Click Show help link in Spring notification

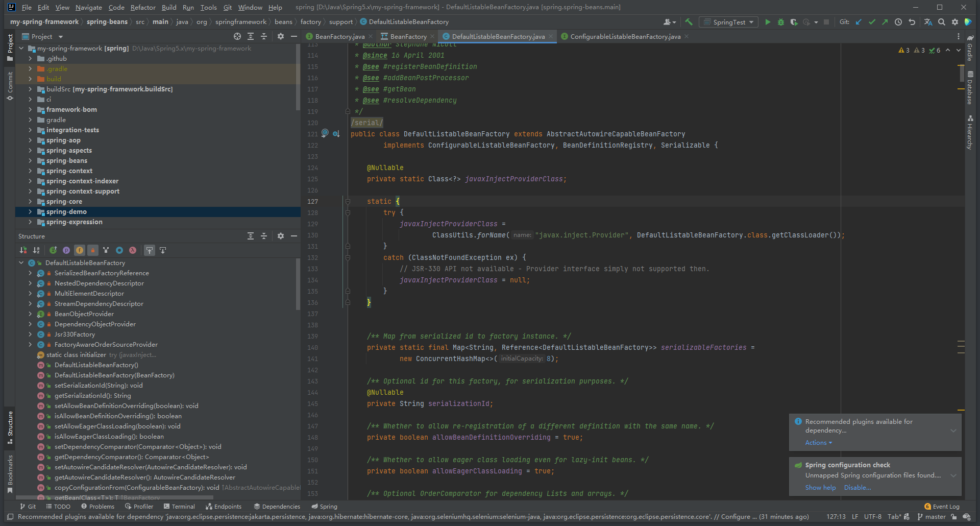821,488
